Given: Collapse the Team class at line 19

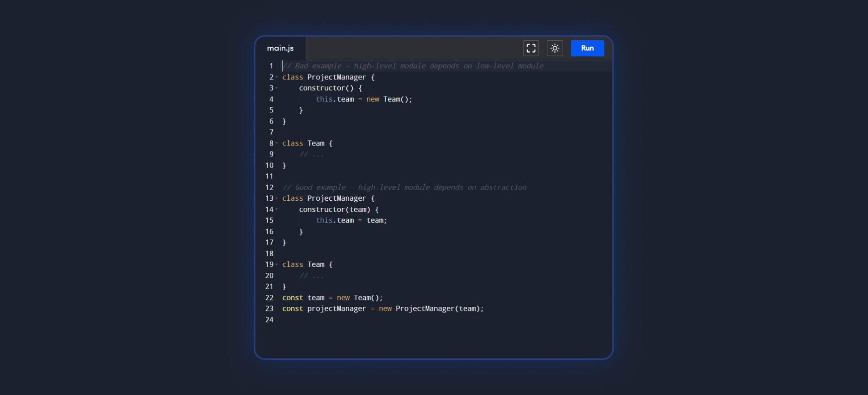Looking at the screenshot, I should [x=277, y=265].
